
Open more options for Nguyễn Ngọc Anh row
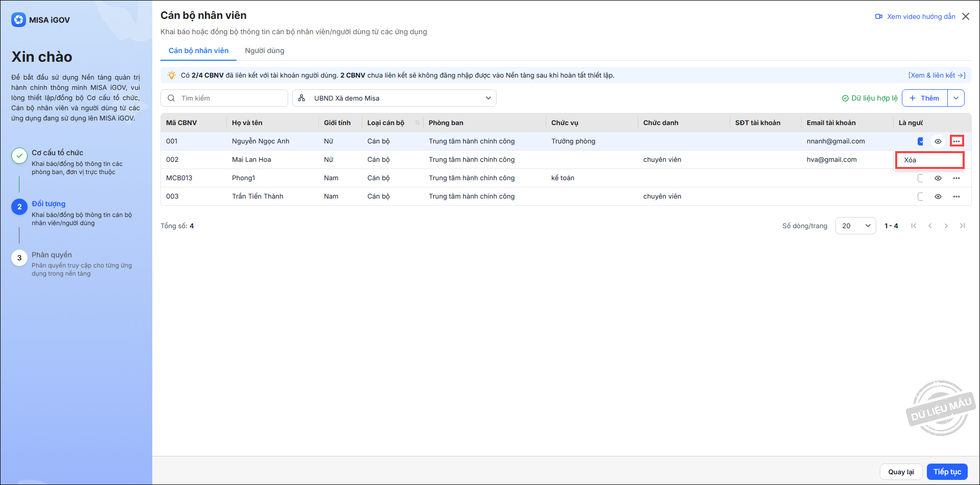(x=956, y=141)
